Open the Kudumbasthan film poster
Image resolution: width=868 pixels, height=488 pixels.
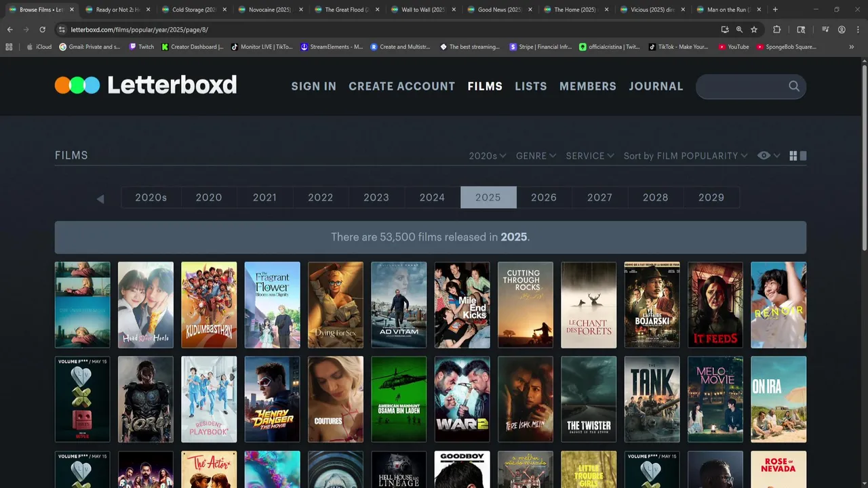pyautogui.click(x=209, y=305)
